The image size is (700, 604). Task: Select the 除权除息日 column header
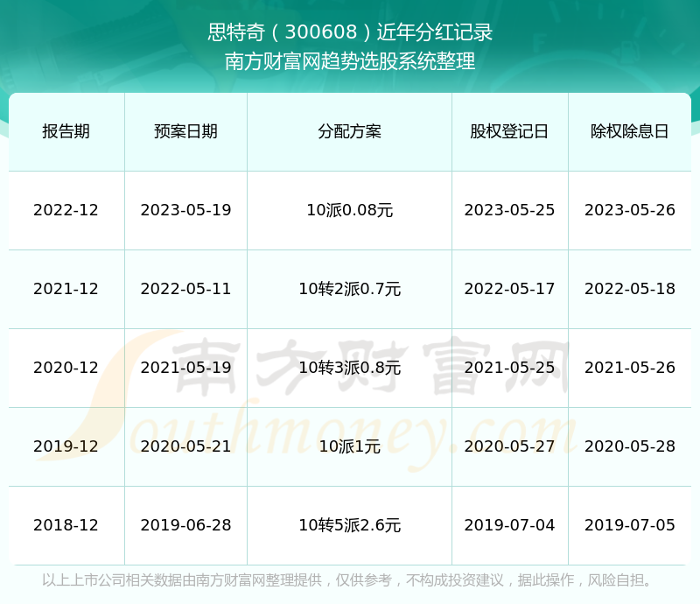pos(629,131)
